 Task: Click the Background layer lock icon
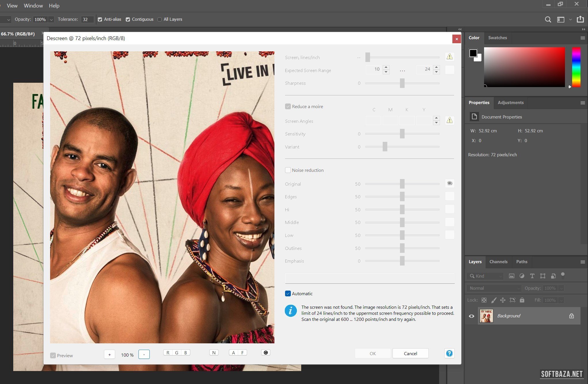click(x=572, y=316)
